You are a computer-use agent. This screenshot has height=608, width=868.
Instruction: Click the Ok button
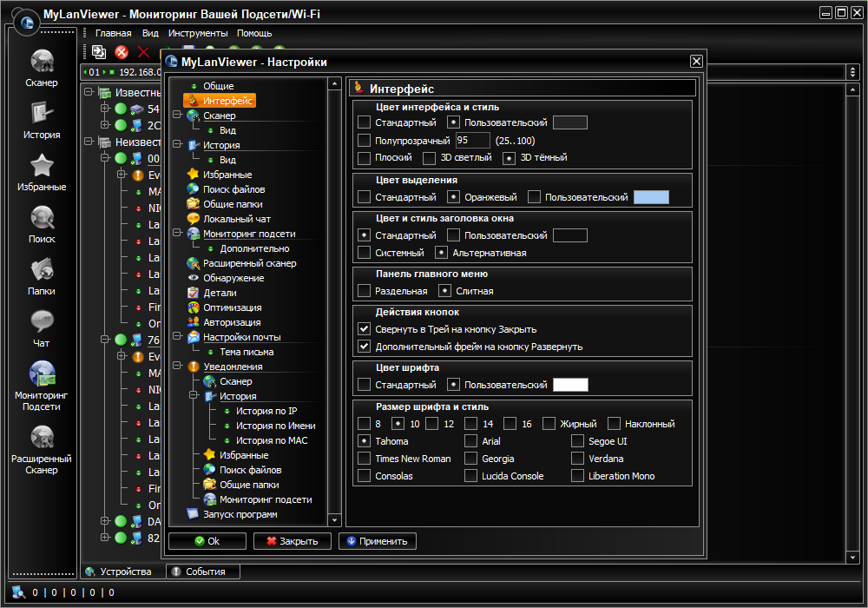pos(207,541)
